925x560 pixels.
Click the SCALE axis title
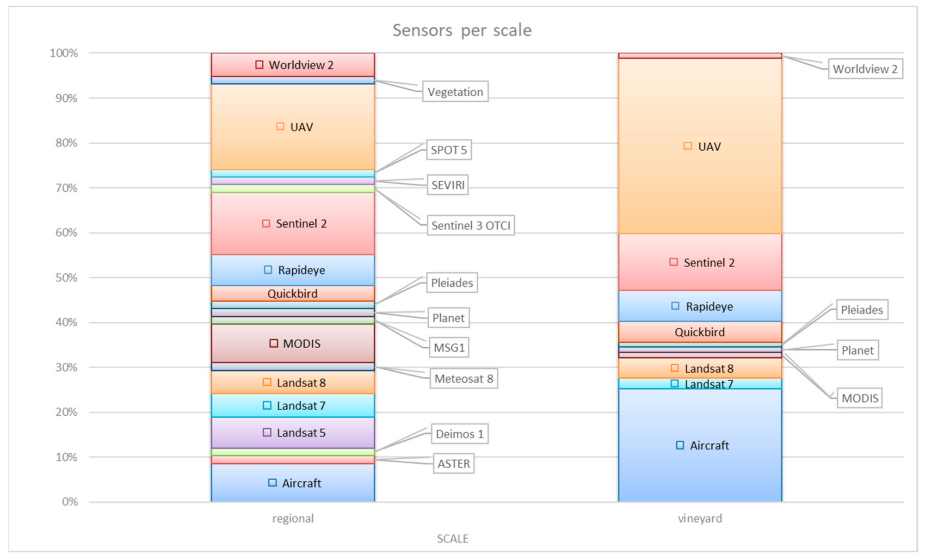(x=452, y=539)
